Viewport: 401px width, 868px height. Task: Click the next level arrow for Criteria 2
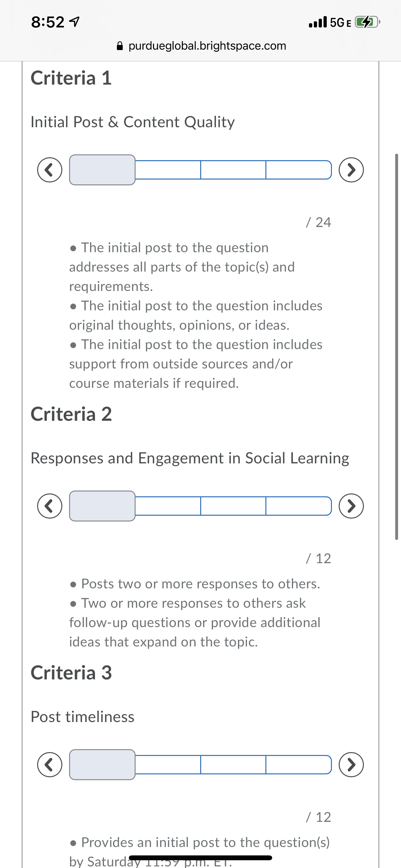(351, 506)
